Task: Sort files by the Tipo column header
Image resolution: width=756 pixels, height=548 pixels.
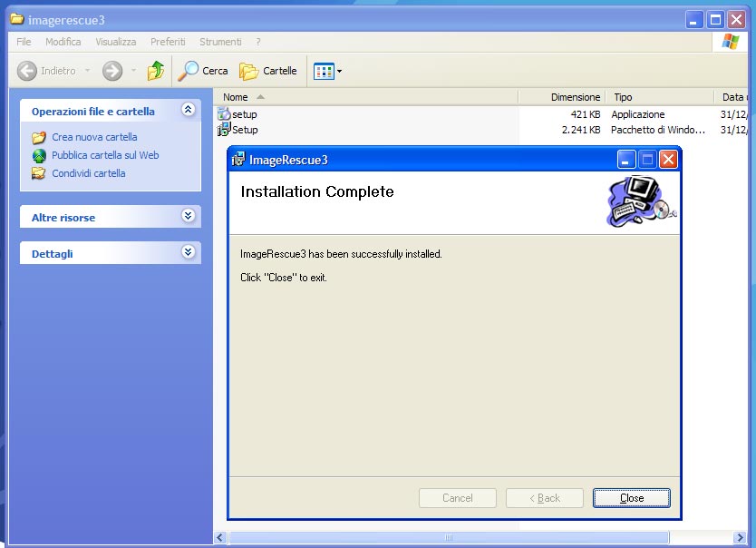Action: [660, 97]
